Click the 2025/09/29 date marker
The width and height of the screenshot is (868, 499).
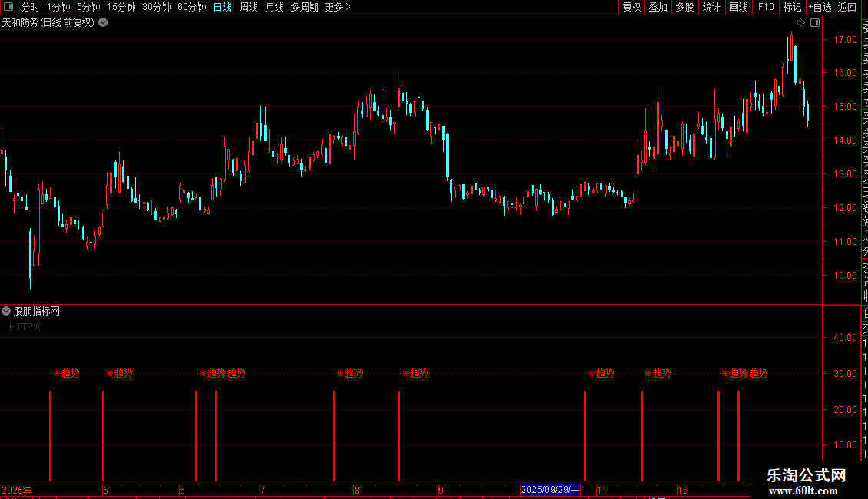pyautogui.click(x=550, y=490)
